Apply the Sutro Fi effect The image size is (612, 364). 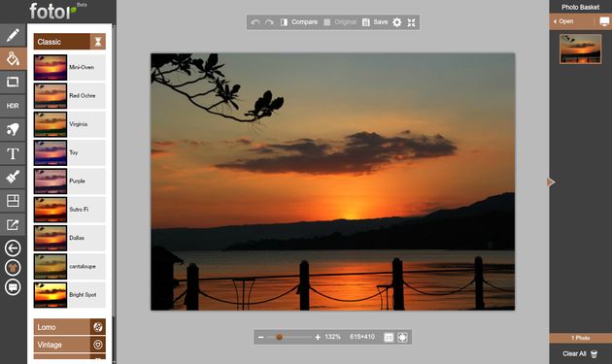tap(70, 210)
